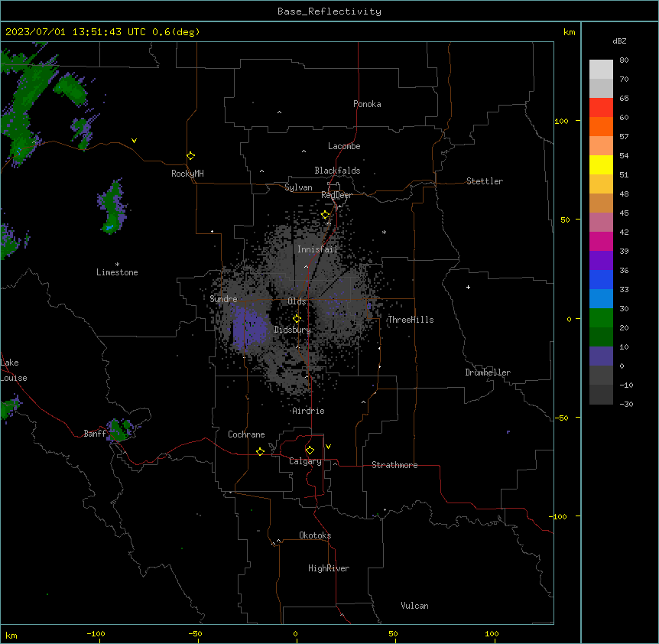Click the Airdrie city label
The height and width of the screenshot is (644, 659).
click(309, 411)
